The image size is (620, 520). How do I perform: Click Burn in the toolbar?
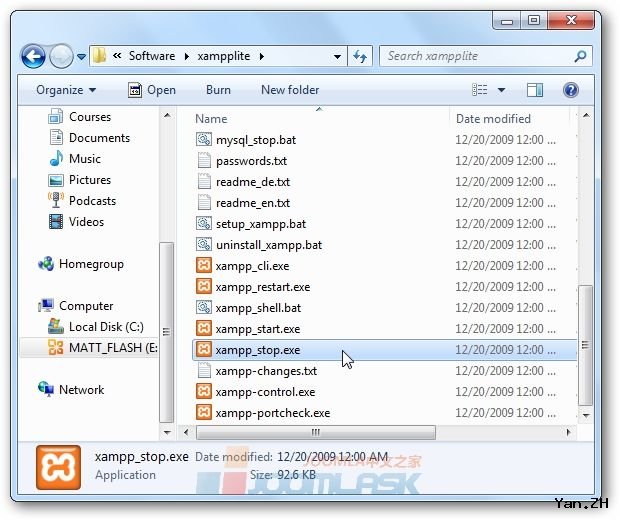pyautogui.click(x=218, y=90)
